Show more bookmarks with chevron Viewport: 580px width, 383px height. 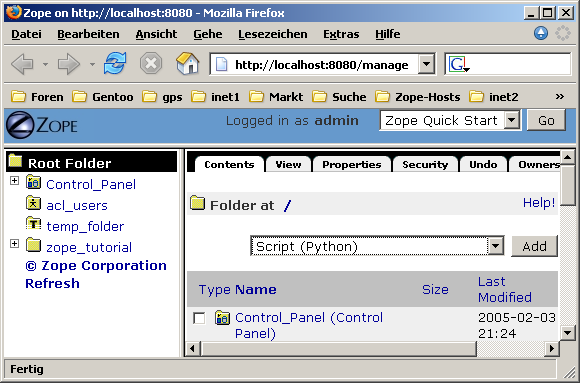click(x=560, y=97)
